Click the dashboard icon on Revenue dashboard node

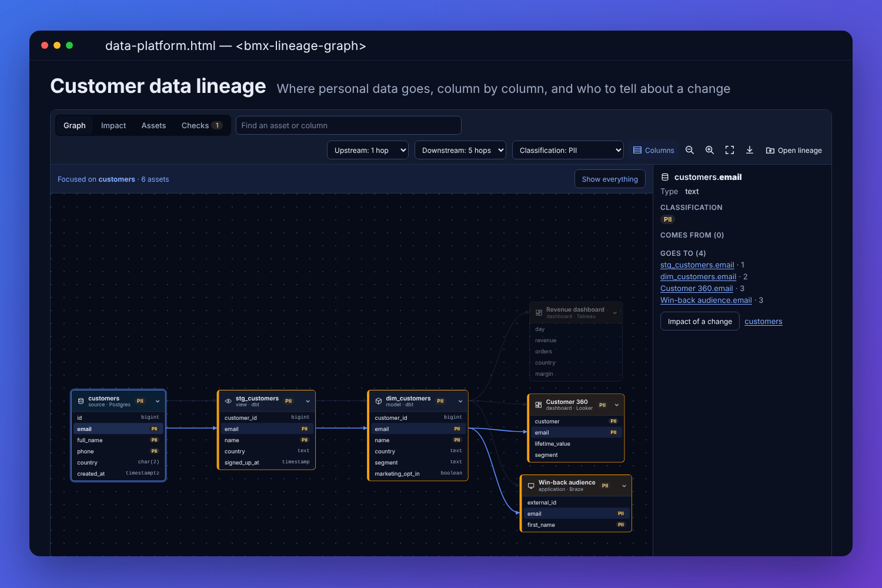[539, 313]
